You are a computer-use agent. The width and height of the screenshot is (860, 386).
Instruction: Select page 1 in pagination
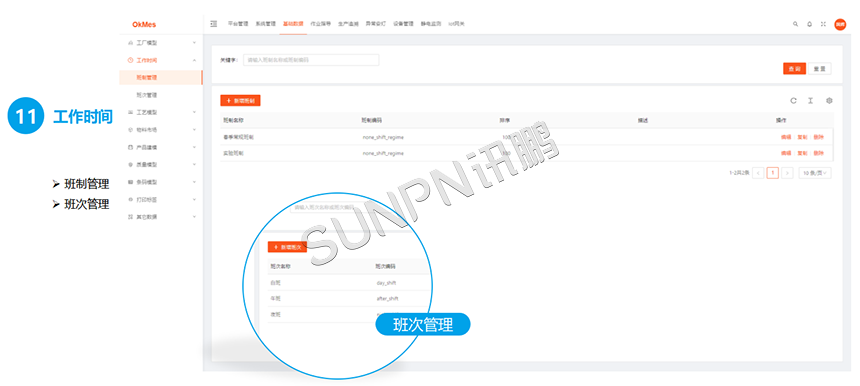pos(773,173)
